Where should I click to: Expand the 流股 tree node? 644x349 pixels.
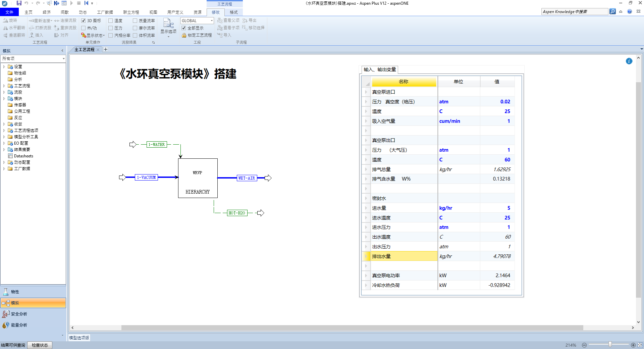click(x=4, y=92)
